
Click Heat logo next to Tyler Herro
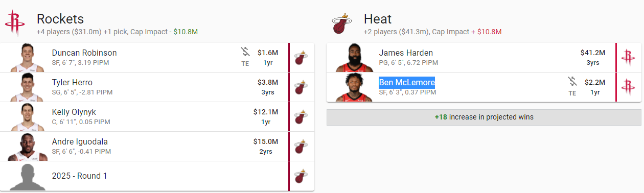[302, 87]
